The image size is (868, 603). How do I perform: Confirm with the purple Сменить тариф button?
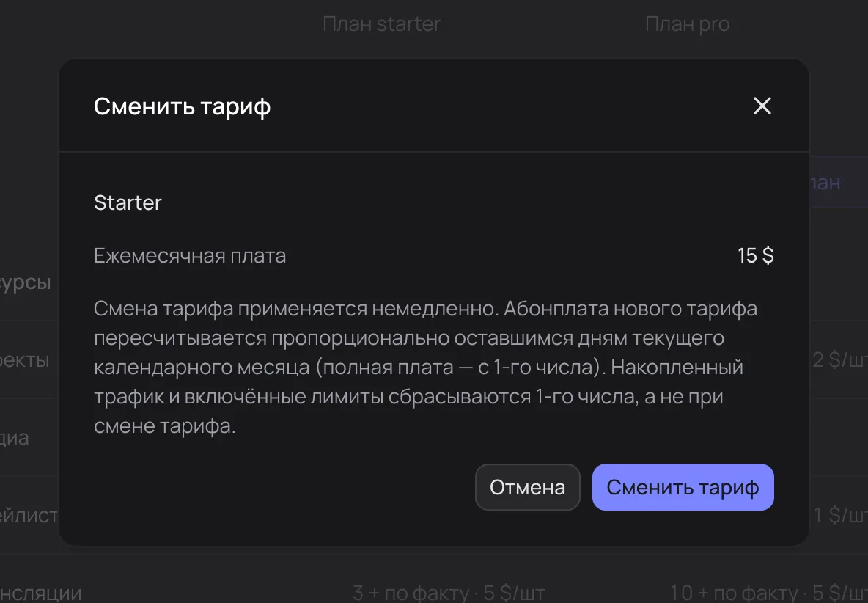tap(683, 487)
